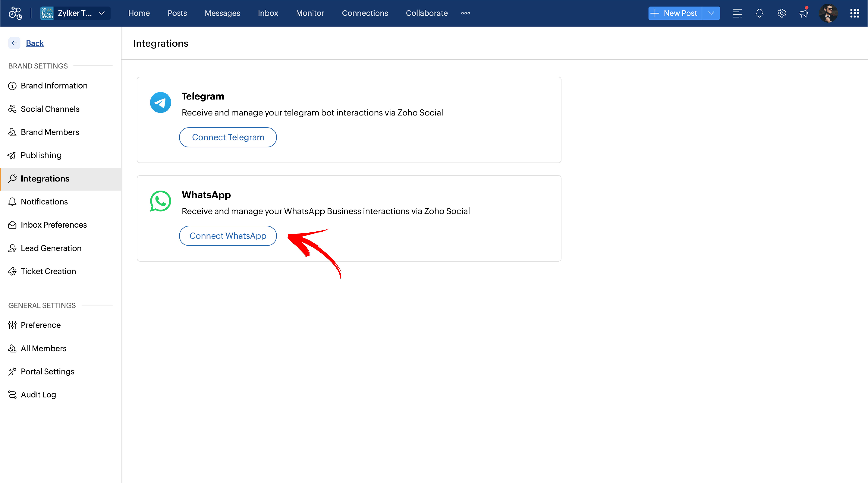Open the Audit Log
This screenshot has width=868, height=483.
click(61, 395)
